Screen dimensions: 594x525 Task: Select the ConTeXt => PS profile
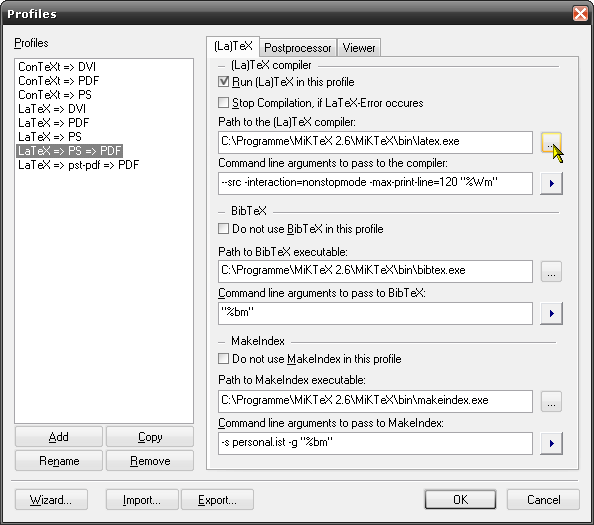[x=55, y=95]
